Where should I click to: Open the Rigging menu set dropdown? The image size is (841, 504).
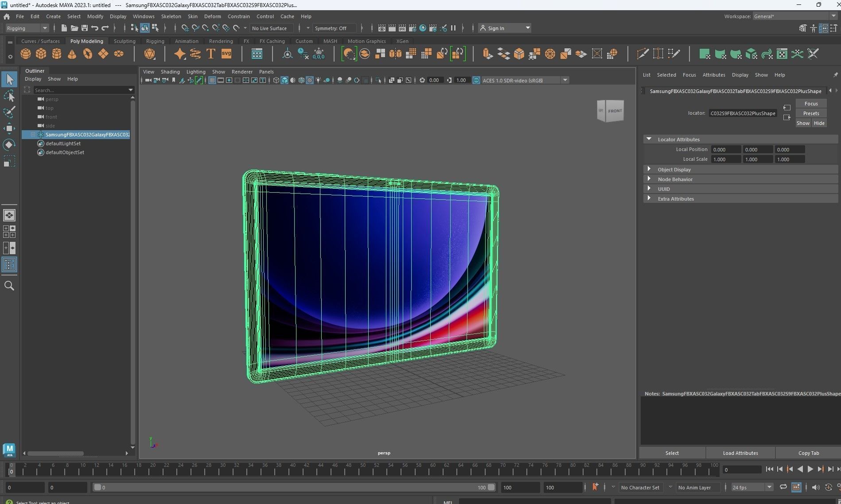tap(27, 28)
